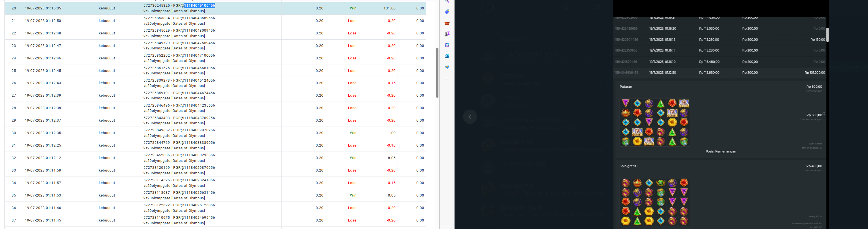The height and width of the screenshot is (229, 868).
Task: Click the game history panel scrollbar thumb
Action: pyautogui.click(x=828, y=35)
